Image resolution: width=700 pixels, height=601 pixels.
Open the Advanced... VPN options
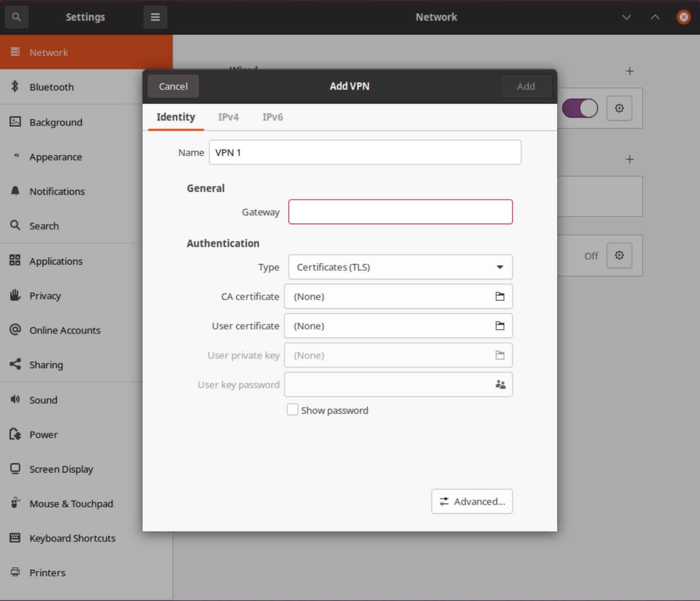472,501
